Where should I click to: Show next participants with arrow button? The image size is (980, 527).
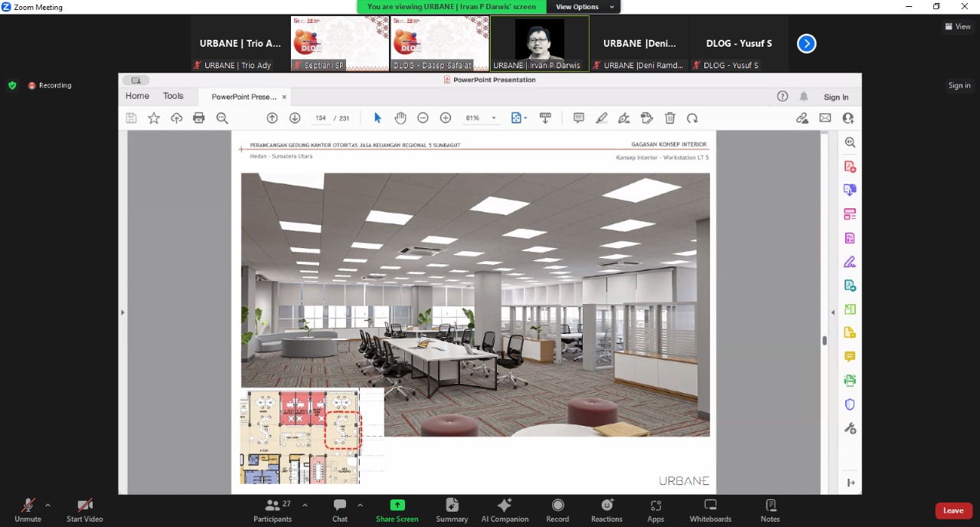tap(806, 44)
